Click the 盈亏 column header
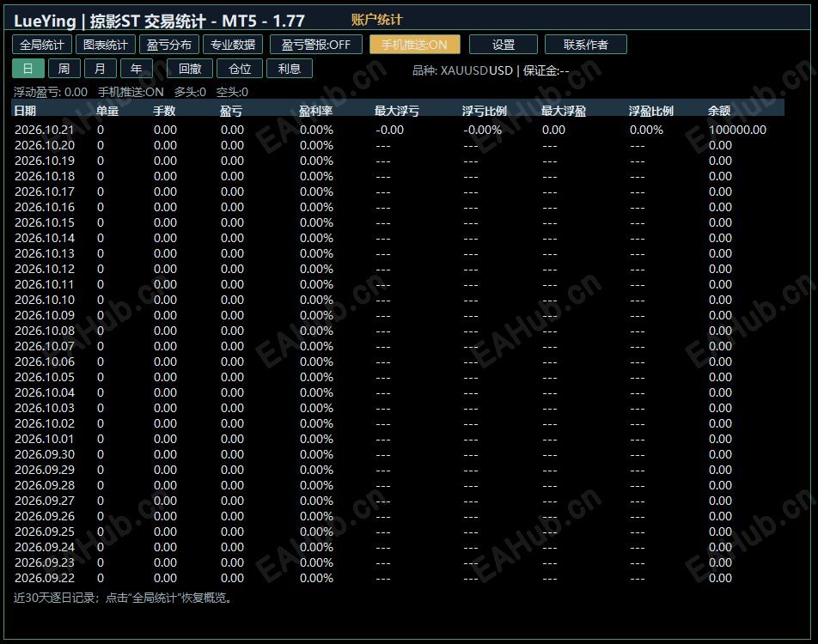This screenshot has width=818, height=644. (230, 111)
